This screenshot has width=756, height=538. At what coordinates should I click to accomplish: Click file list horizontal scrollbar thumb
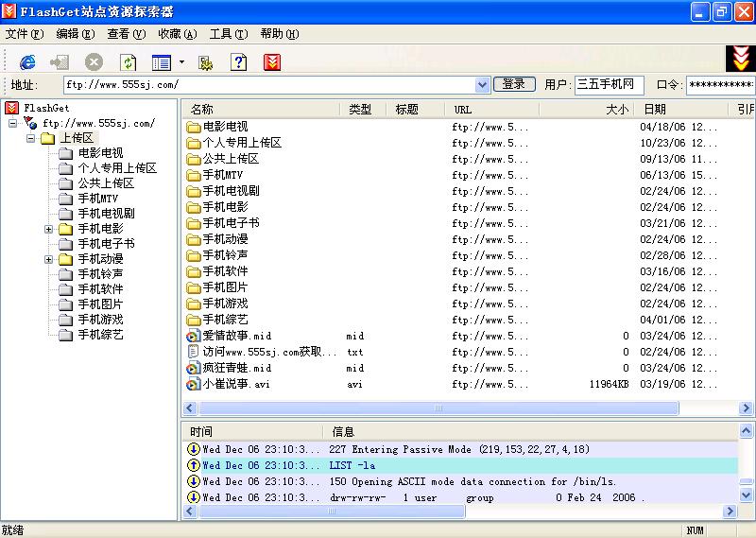coord(438,408)
